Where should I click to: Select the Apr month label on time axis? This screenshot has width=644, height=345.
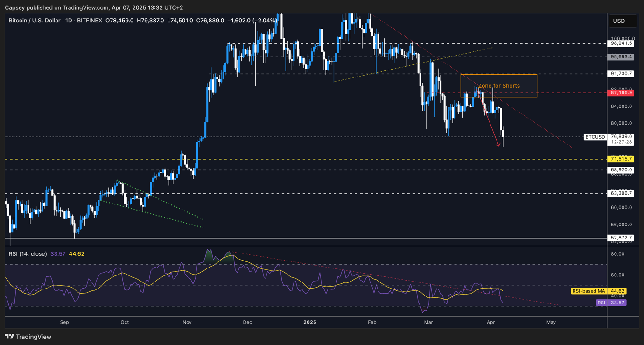tap(490, 322)
